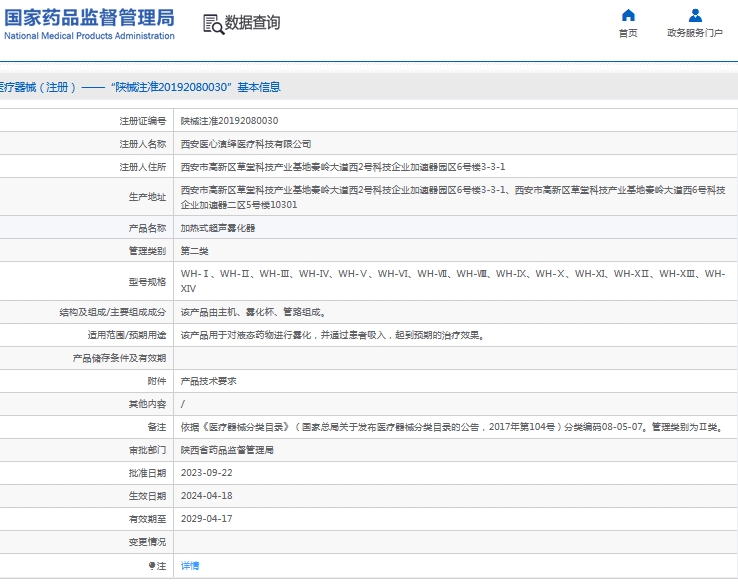
Task: Click the 备注 row label
Action: pos(157,427)
